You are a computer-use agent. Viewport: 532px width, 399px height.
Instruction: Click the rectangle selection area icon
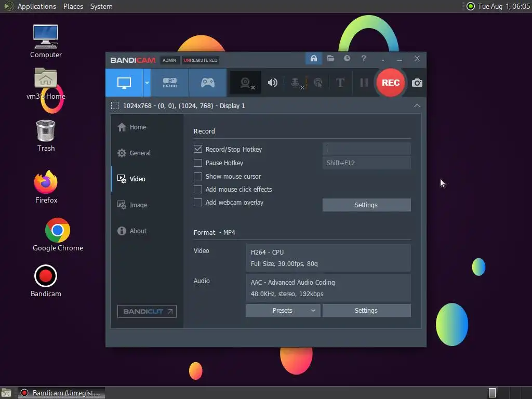[x=115, y=105]
